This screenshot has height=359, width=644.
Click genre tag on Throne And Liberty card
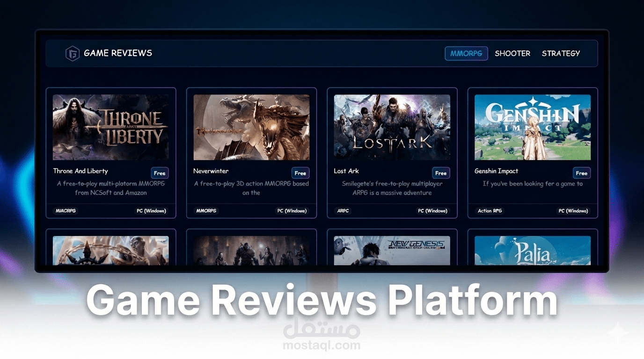[x=66, y=211]
